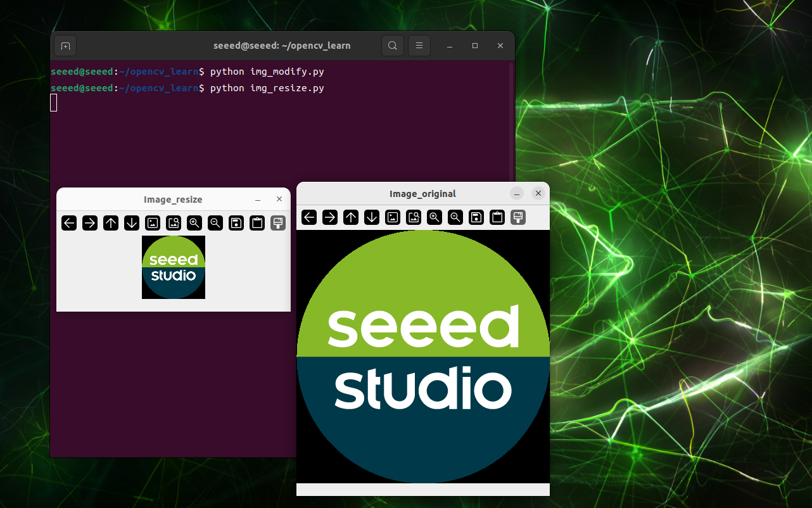Pan down in the Image_resize window
Viewport: 812px width, 508px height.
click(132, 223)
